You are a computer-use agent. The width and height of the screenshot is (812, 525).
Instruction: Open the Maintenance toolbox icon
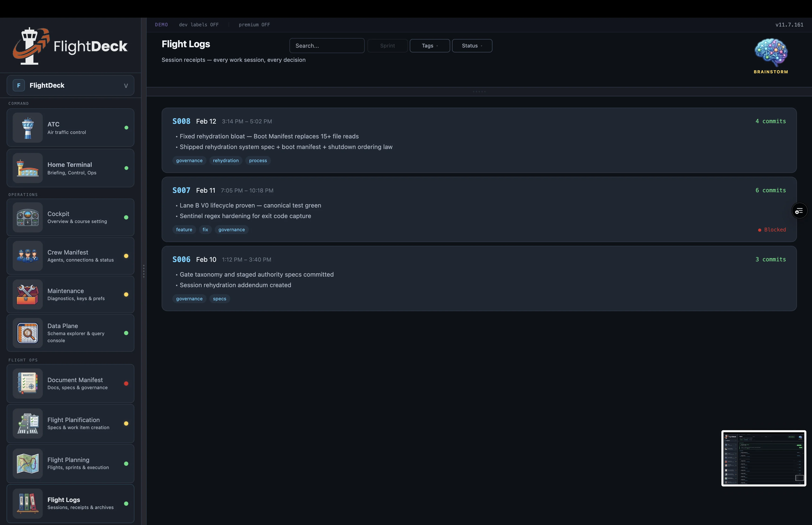[27, 294]
